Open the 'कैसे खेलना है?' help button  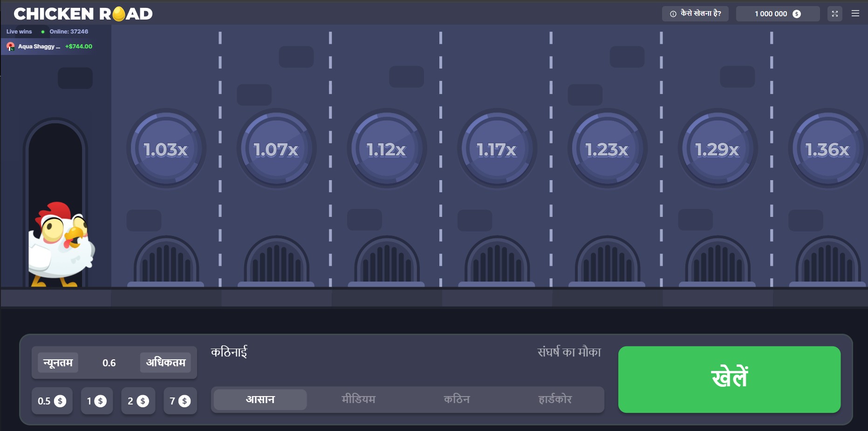click(x=695, y=14)
